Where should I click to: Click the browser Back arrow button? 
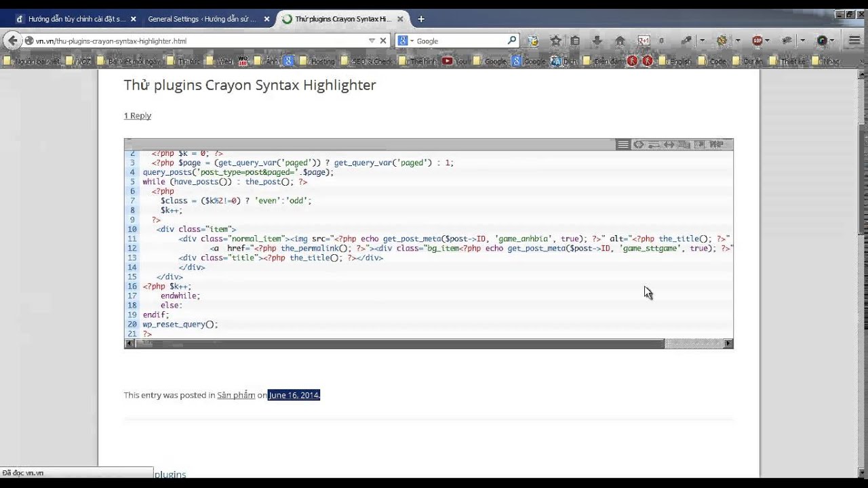(13, 41)
